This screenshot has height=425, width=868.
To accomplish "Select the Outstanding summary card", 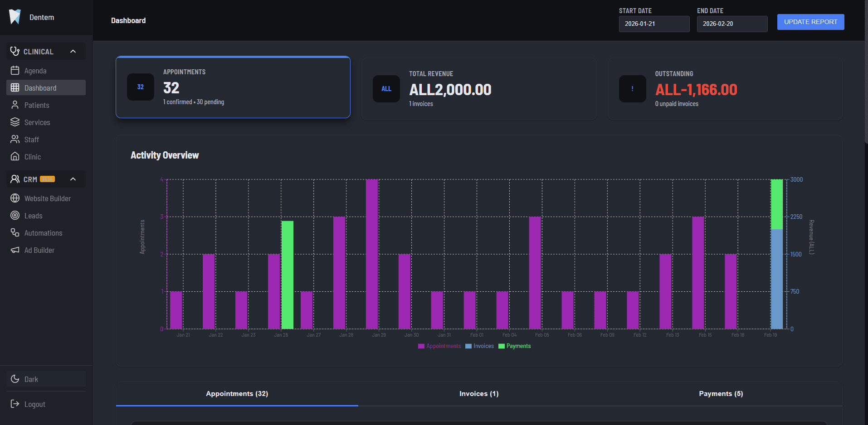I will tap(725, 89).
